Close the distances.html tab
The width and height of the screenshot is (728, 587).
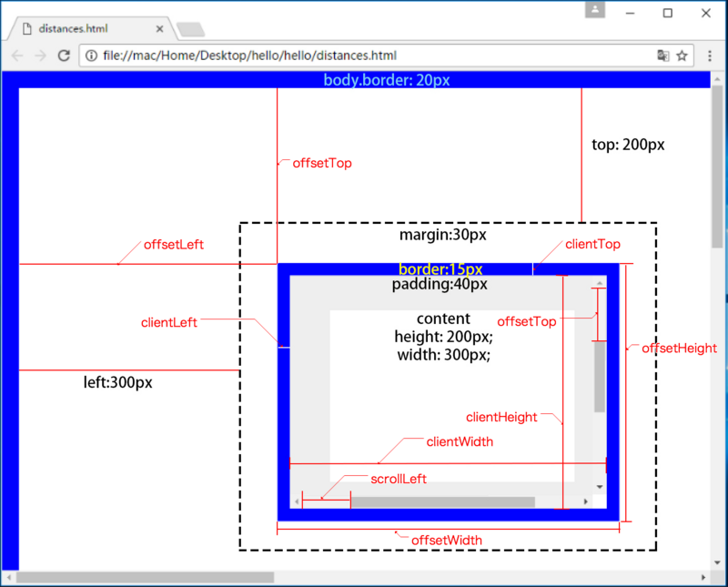coord(159,29)
